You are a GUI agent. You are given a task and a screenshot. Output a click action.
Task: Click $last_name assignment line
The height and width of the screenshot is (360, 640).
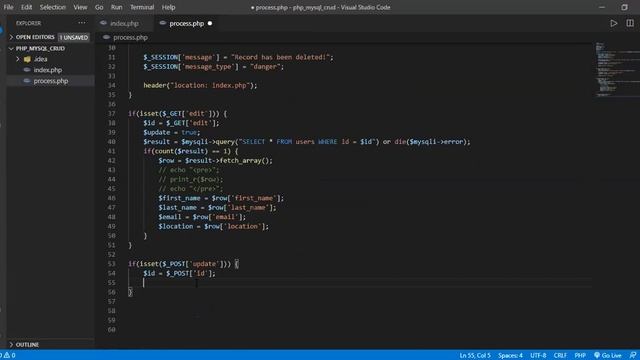[x=217, y=207]
